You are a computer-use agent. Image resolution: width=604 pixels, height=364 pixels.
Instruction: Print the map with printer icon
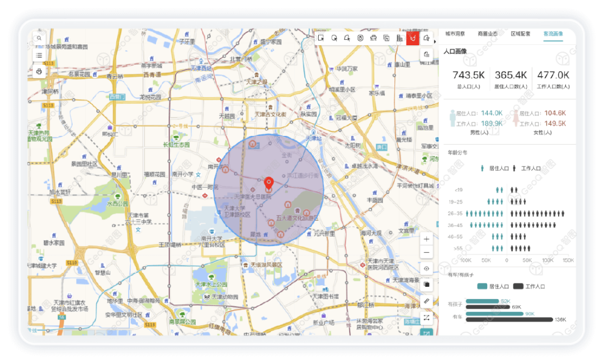(x=39, y=72)
